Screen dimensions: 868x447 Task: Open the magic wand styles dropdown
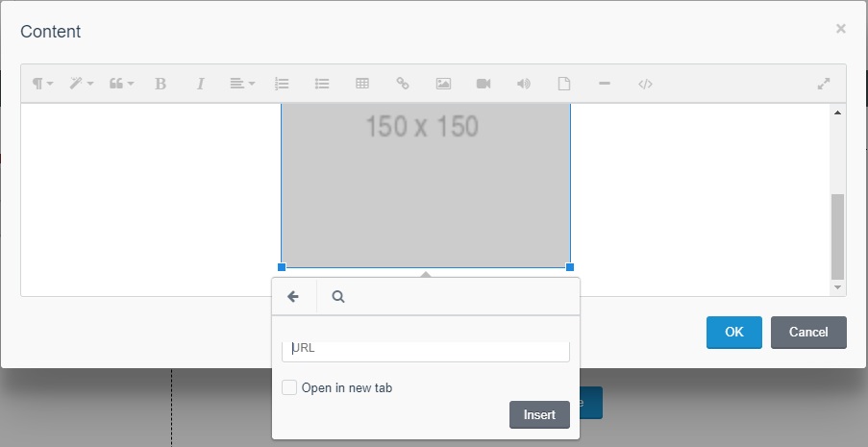(x=82, y=84)
